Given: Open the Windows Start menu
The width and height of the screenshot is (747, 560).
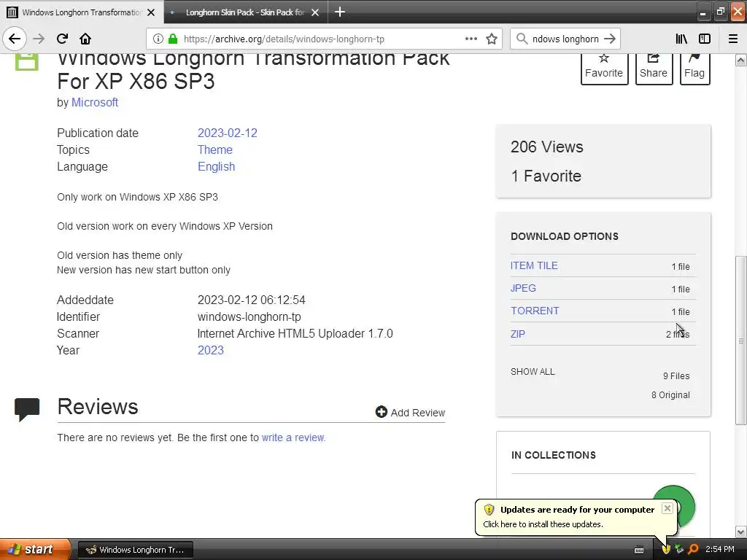Looking at the screenshot, I should pos(35,550).
